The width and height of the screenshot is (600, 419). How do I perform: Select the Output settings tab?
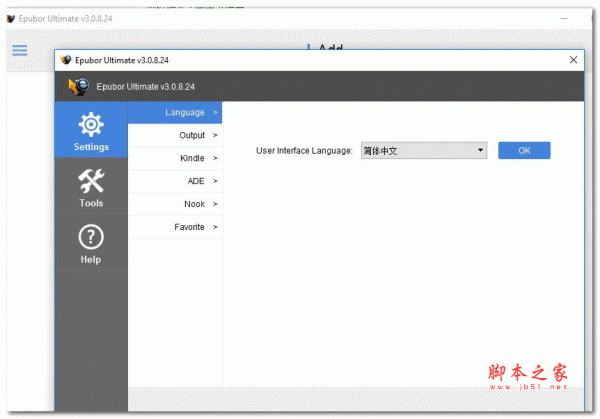(x=175, y=135)
